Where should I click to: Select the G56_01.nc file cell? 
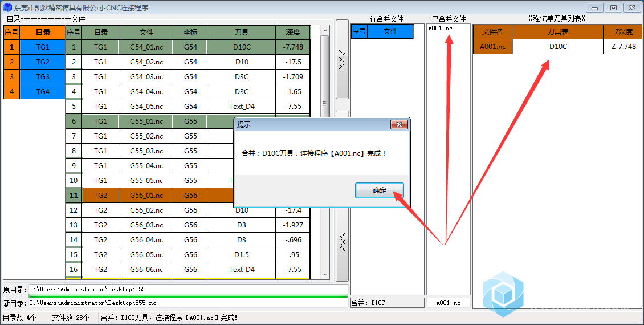click(146, 195)
